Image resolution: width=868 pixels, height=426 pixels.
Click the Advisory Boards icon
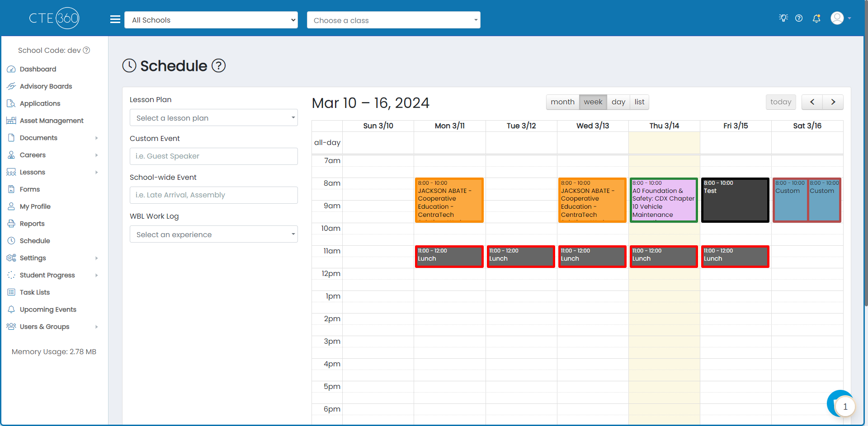pyautogui.click(x=11, y=86)
